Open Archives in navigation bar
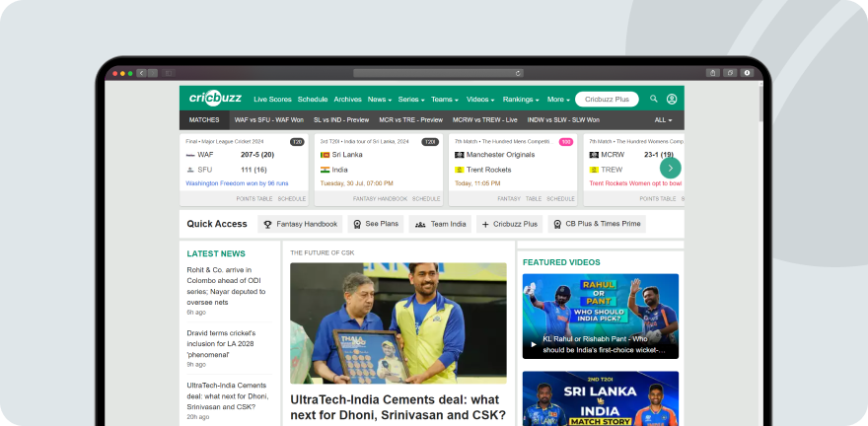 click(x=347, y=99)
